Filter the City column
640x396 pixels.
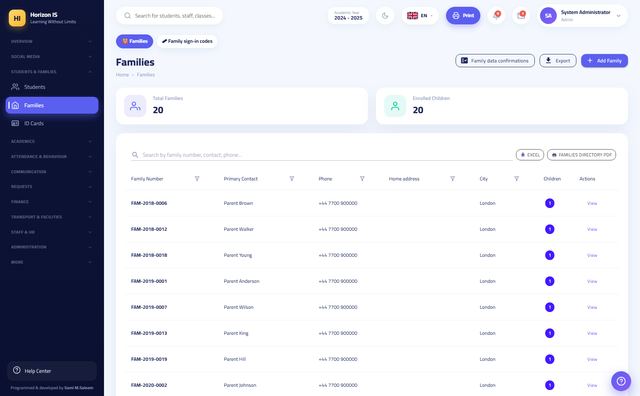(516, 179)
